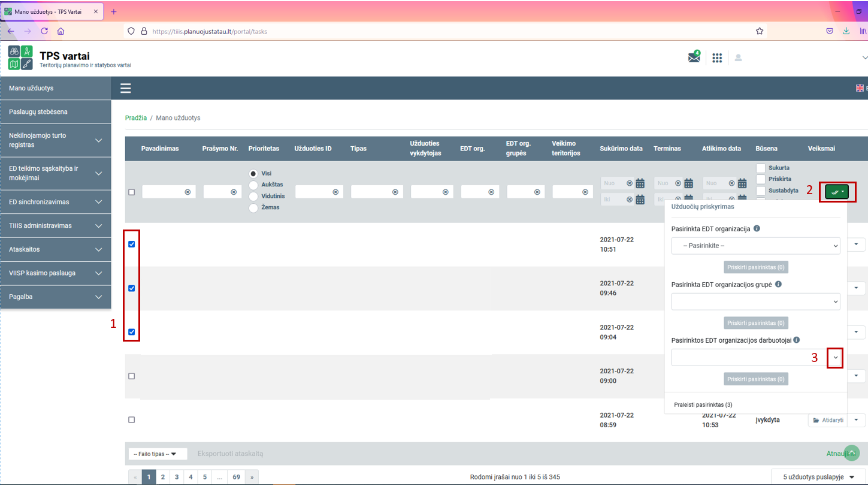Viewport: 868px width, 486px height.
Task: Click the Pradžia breadcrumb link
Action: tap(136, 118)
